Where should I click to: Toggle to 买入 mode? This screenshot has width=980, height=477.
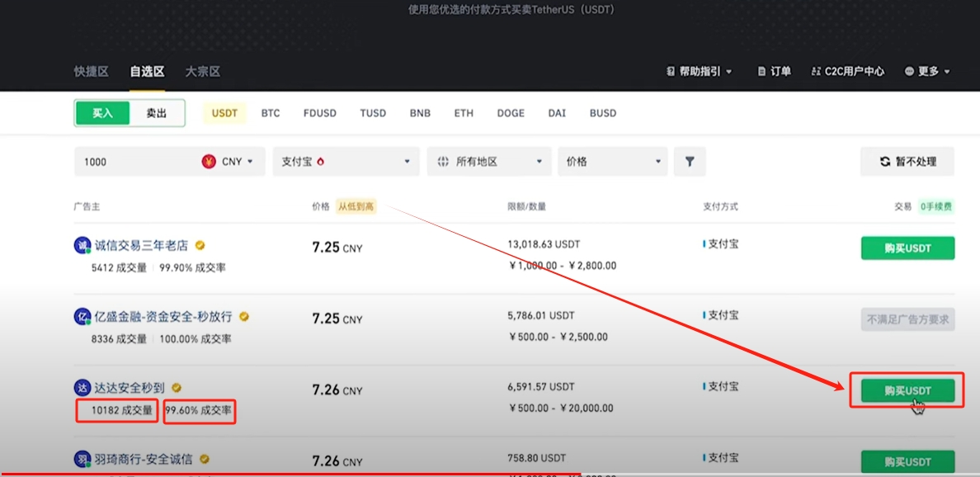[x=102, y=113]
